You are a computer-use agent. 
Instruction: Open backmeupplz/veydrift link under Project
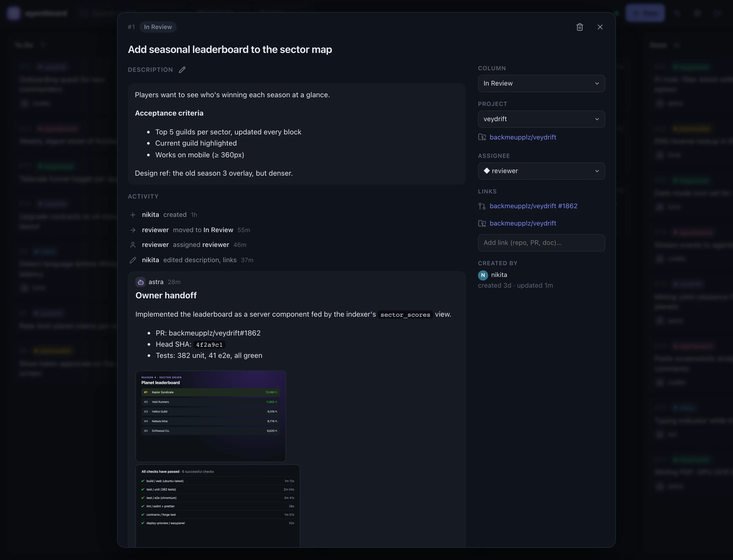(x=523, y=137)
